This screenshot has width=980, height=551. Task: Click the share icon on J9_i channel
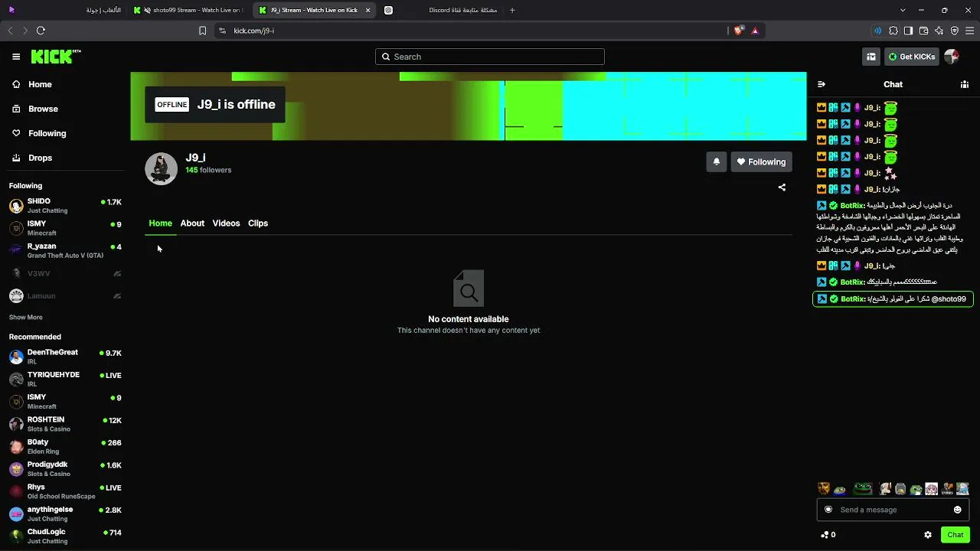pos(782,187)
